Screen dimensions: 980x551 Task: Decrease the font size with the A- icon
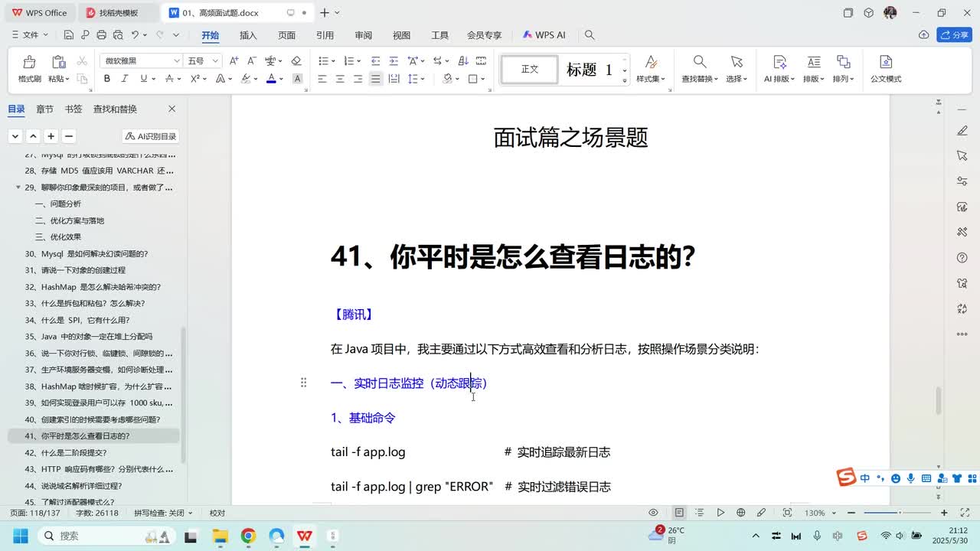point(251,60)
